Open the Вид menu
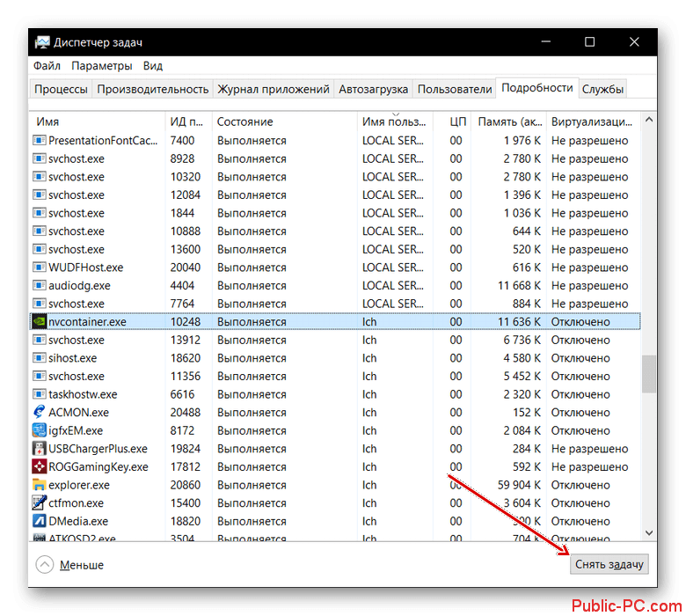Screen dimensions: 686x616 [x=153, y=66]
